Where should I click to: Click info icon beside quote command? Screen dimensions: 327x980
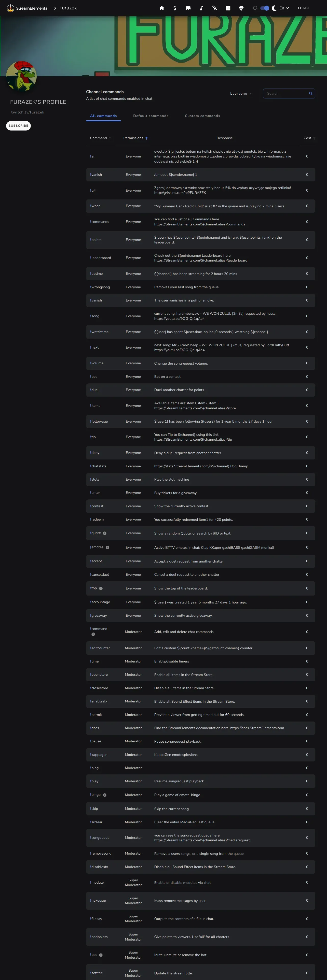tap(105, 533)
